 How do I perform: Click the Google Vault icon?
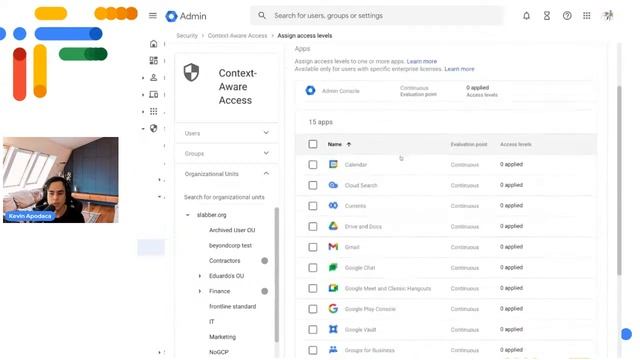333,329
